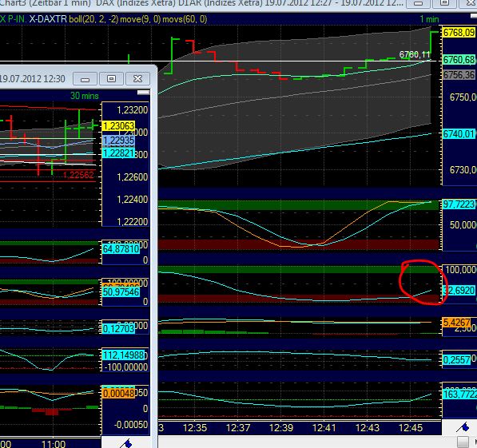
Task: Select the gray 6756,36 price tag
Action: pyautogui.click(x=459, y=75)
